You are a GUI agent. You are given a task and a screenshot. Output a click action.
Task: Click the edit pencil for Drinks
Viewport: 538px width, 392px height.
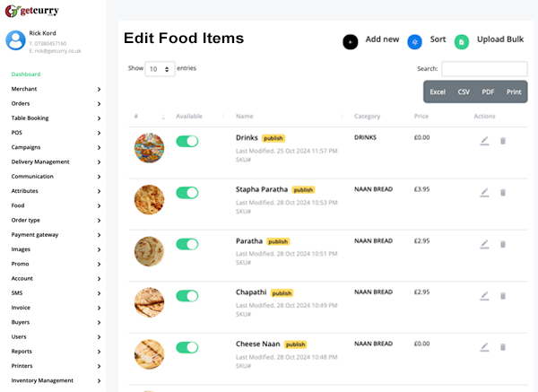coord(484,141)
